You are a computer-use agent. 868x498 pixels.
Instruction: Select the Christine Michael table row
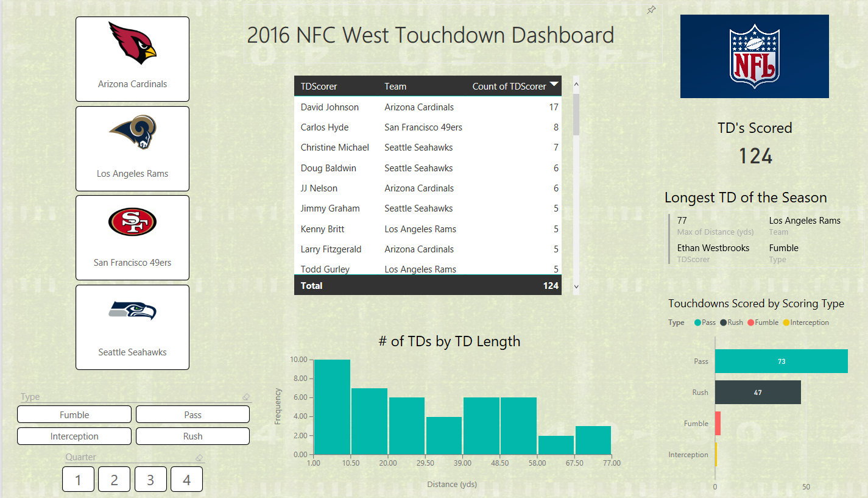click(428, 148)
